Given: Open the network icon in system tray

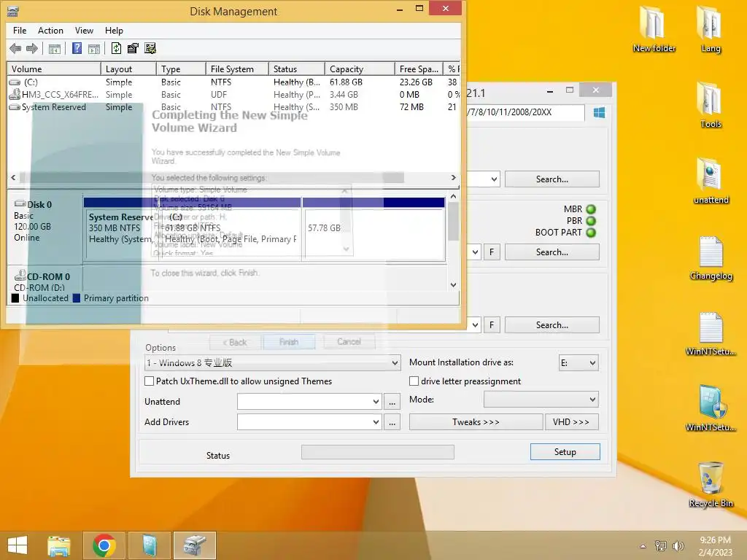Looking at the screenshot, I should pyautogui.click(x=660, y=545).
